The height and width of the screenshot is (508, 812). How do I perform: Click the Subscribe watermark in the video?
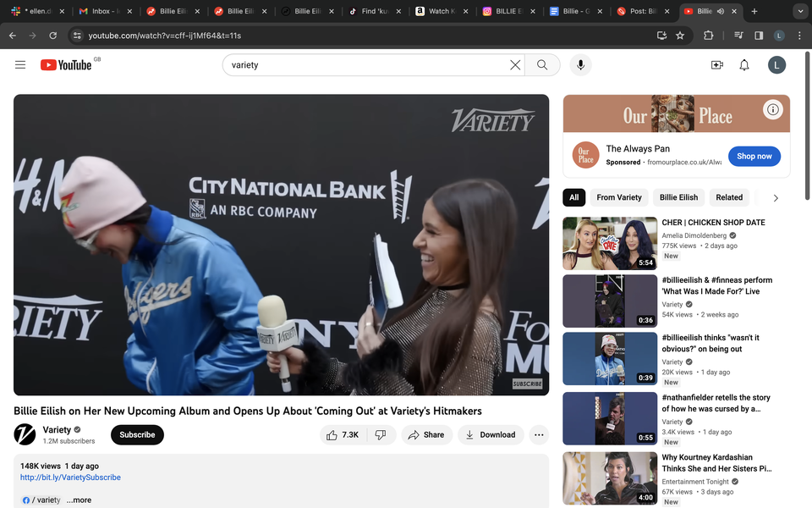(x=527, y=384)
